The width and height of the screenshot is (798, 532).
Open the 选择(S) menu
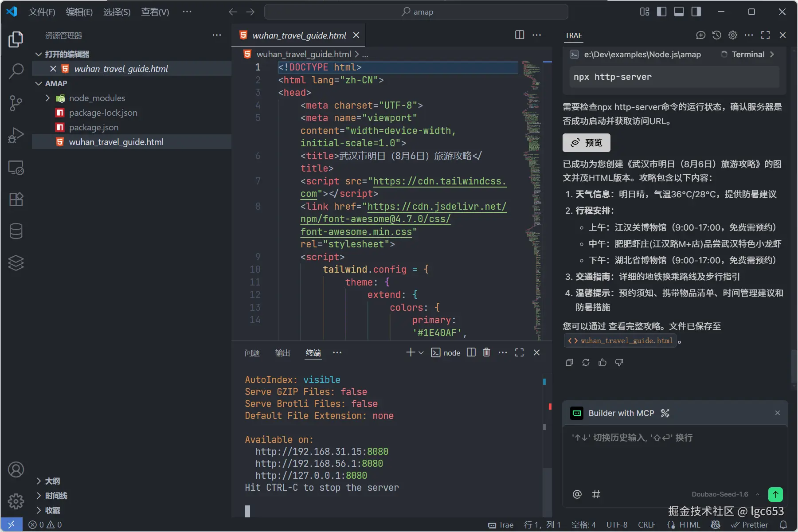pyautogui.click(x=117, y=12)
